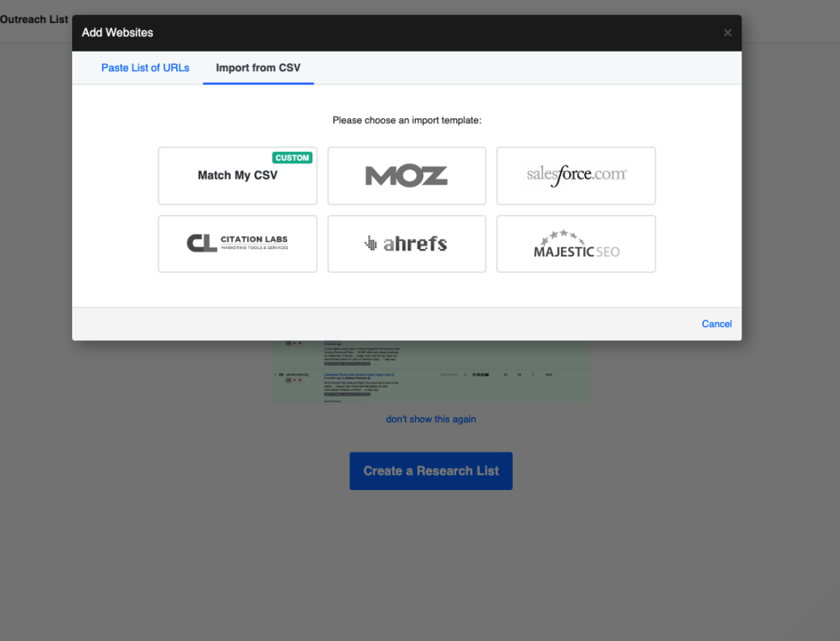Choose the salesforce.com import template

coord(575,175)
